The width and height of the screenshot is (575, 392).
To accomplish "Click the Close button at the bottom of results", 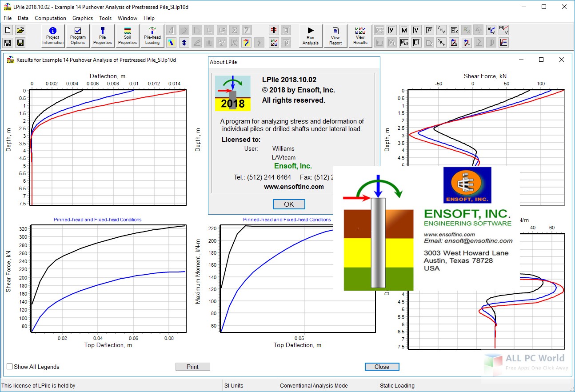I will (382, 367).
